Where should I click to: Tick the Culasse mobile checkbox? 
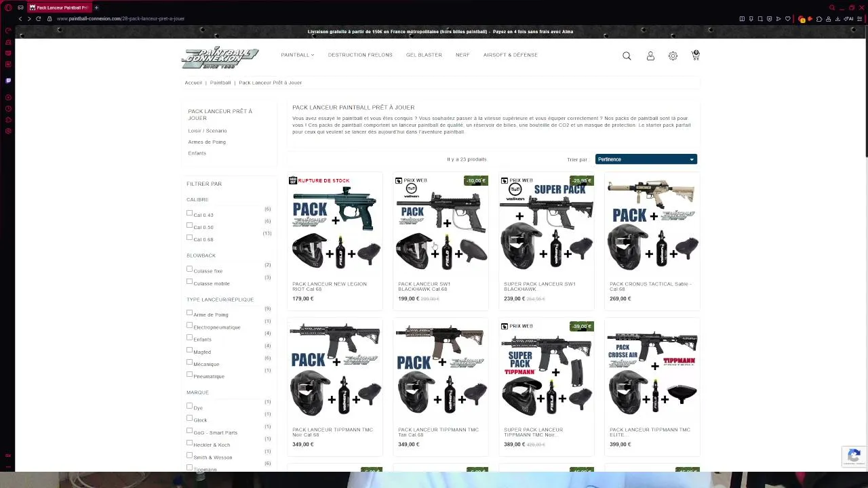189,281
